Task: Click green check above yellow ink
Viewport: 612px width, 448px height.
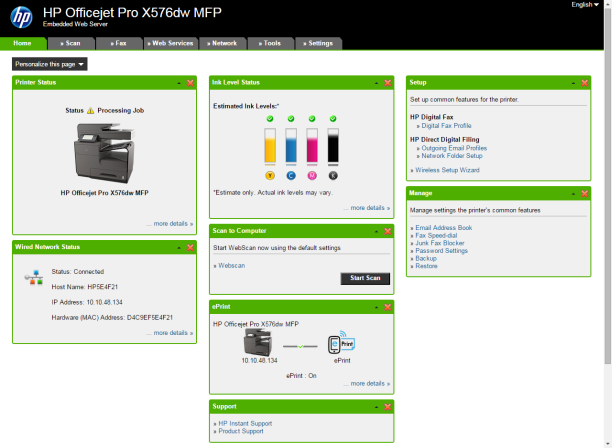Action: (270, 119)
